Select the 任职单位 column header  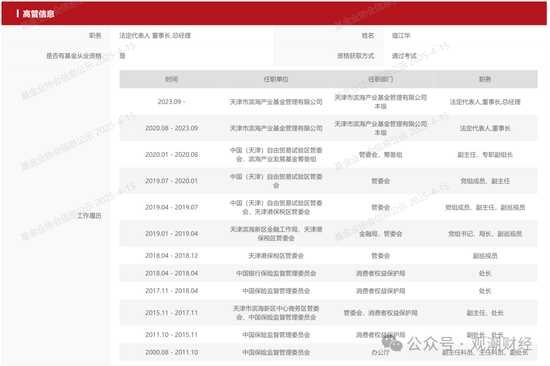tap(276, 79)
